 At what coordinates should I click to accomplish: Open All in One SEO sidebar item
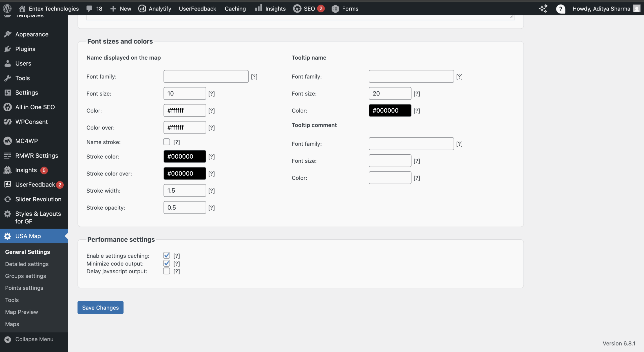(35, 107)
